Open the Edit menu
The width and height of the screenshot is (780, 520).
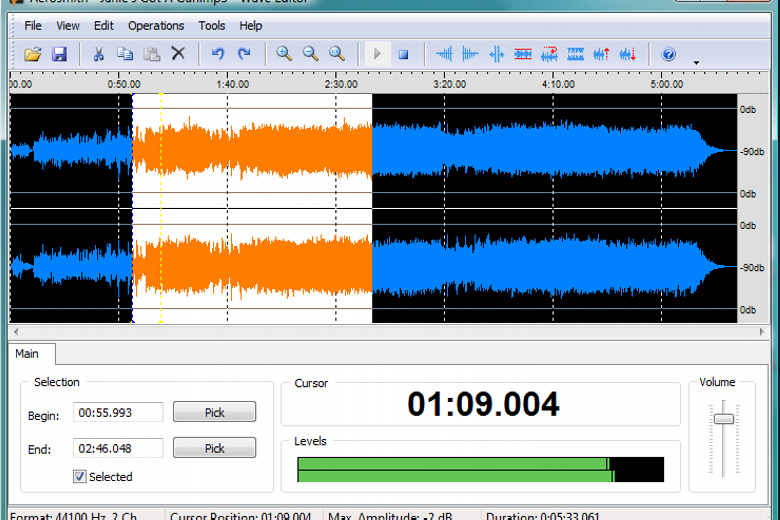(x=103, y=26)
